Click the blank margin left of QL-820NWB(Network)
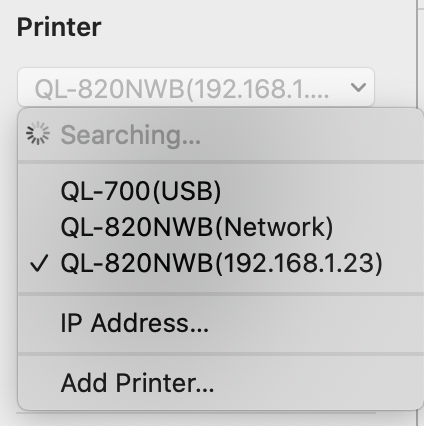 coord(39,227)
